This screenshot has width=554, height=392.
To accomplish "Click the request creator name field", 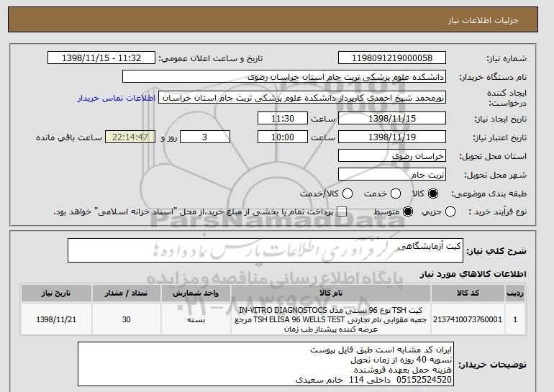I will click(302, 98).
